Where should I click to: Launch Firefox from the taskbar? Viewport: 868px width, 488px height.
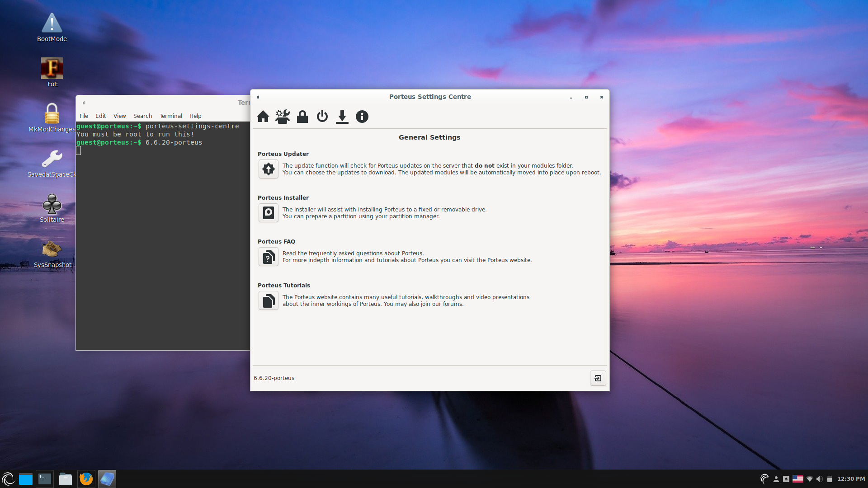pyautogui.click(x=86, y=479)
